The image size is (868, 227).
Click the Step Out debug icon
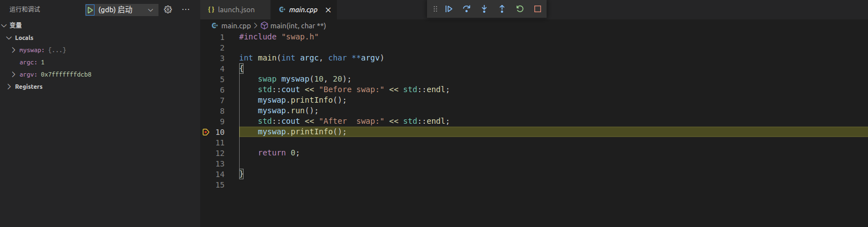[x=502, y=9]
